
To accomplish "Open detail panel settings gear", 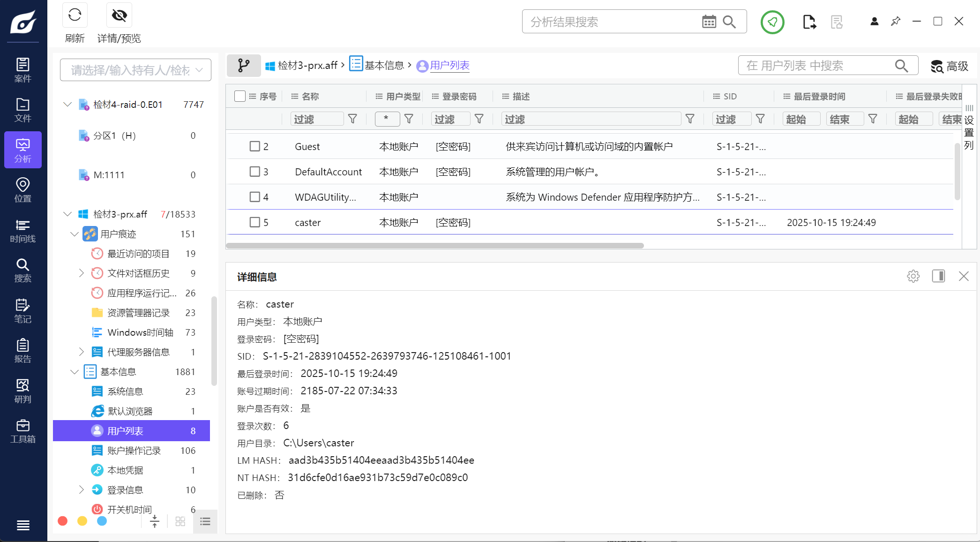I will (x=913, y=276).
